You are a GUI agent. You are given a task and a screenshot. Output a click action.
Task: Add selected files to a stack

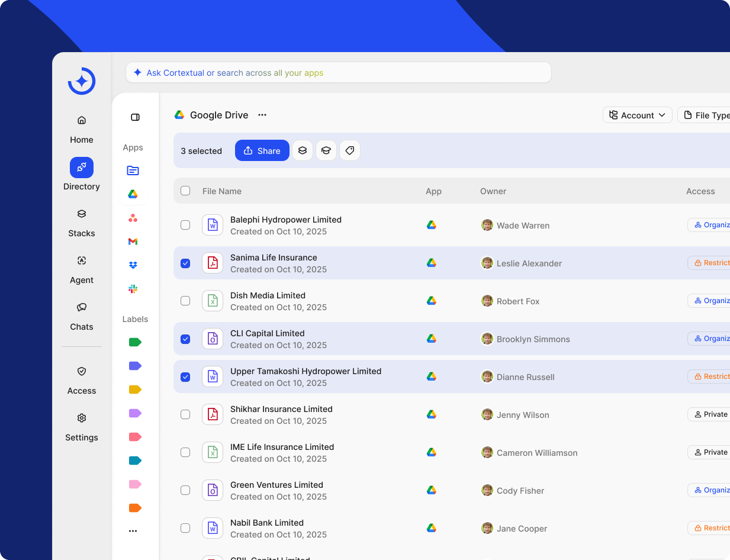pos(303,150)
